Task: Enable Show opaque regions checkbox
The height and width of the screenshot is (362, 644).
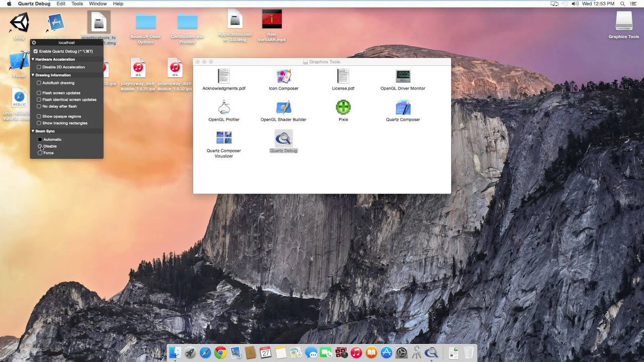Action: click(x=39, y=116)
